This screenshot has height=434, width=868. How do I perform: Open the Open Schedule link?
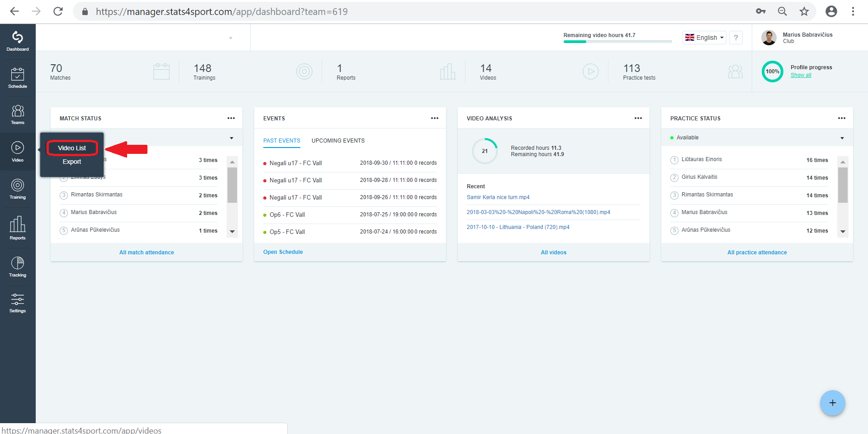pos(283,252)
